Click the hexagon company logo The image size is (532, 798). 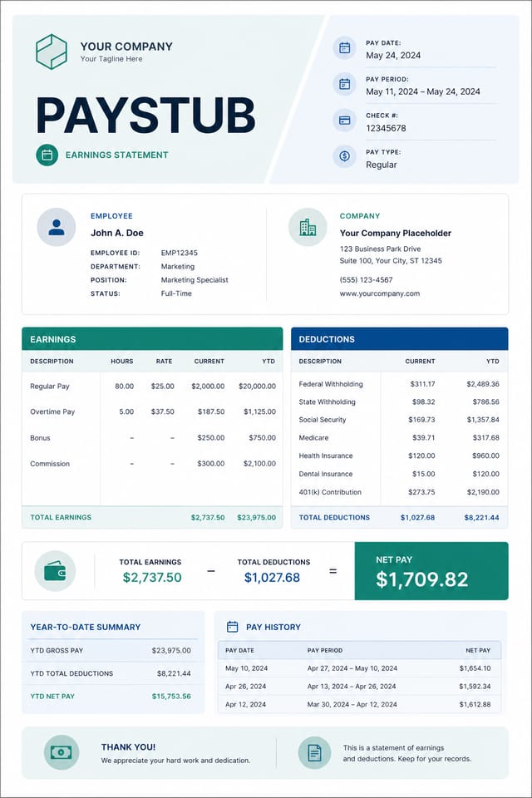(52, 52)
